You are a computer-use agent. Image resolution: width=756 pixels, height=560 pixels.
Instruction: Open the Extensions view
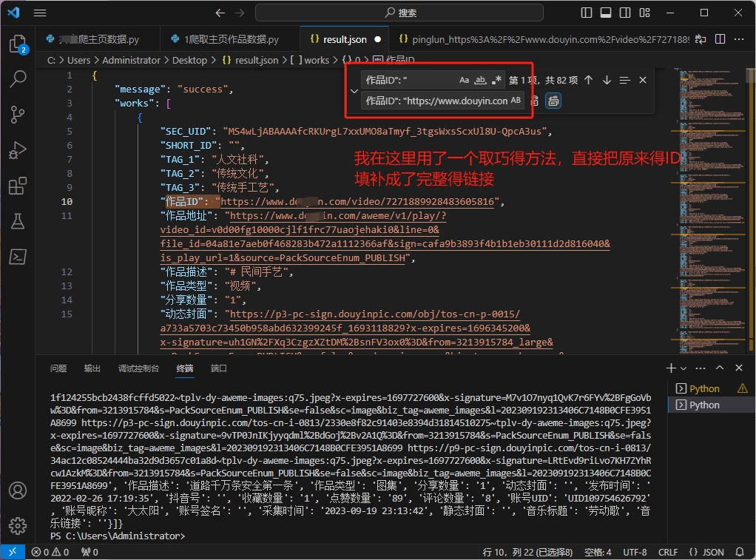[18, 186]
